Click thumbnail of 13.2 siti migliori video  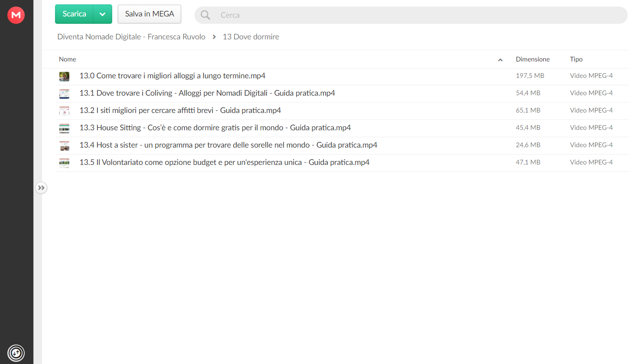64,111
